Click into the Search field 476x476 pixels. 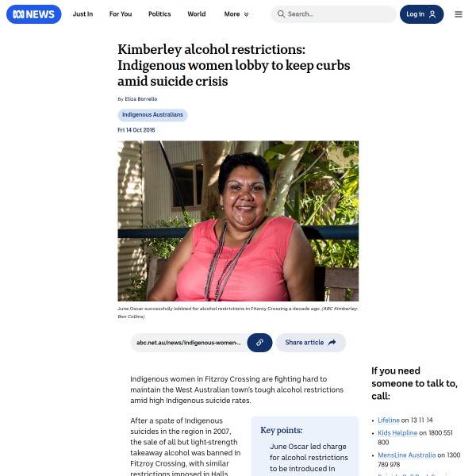pos(333,14)
